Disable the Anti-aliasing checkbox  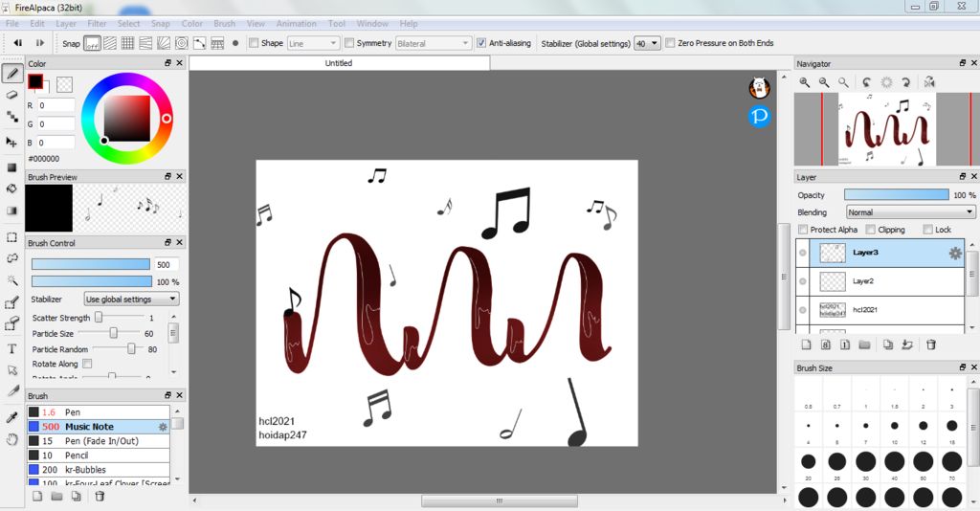pyautogui.click(x=481, y=43)
